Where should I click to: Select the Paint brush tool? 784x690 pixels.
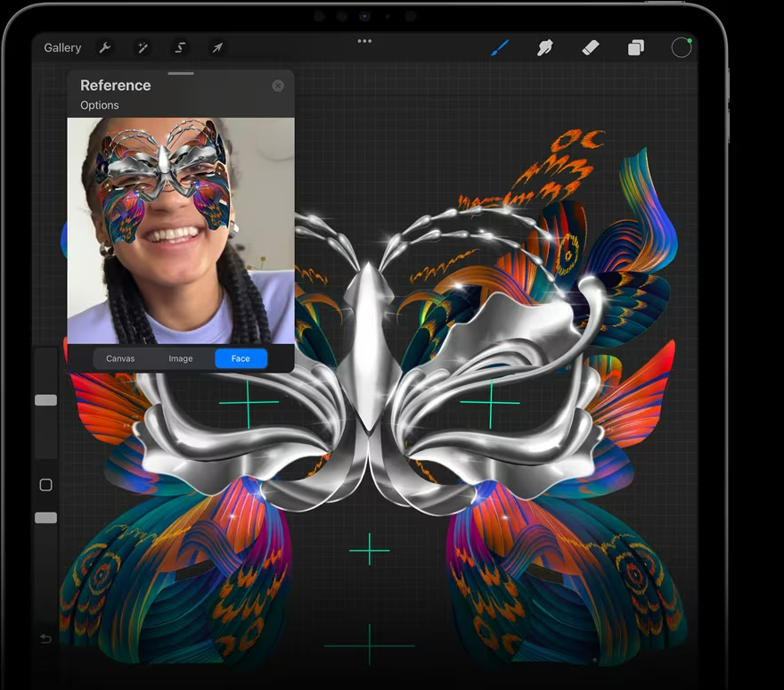(500, 48)
